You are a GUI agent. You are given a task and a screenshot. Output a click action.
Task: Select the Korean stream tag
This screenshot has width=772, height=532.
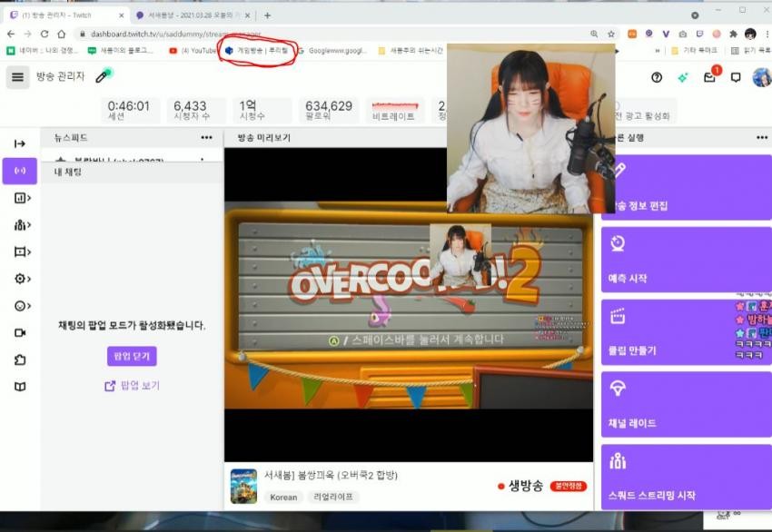[x=283, y=498]
